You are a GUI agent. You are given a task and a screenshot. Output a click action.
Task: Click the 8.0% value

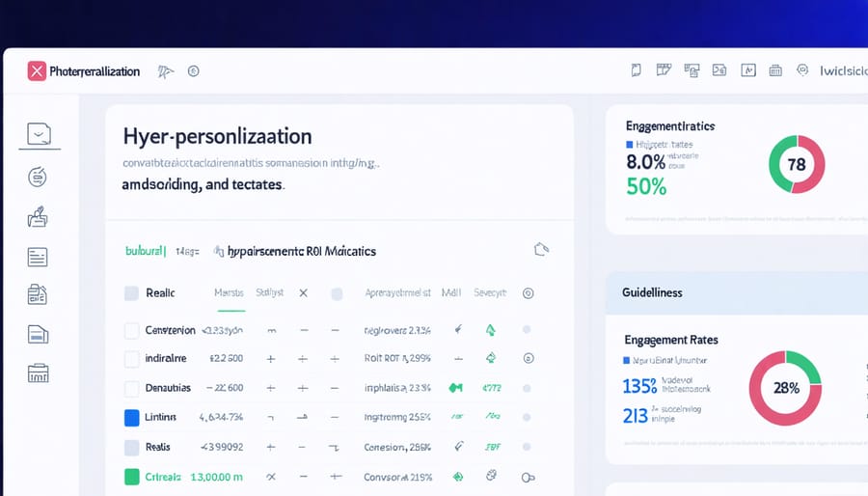click(x=645, y=162)
